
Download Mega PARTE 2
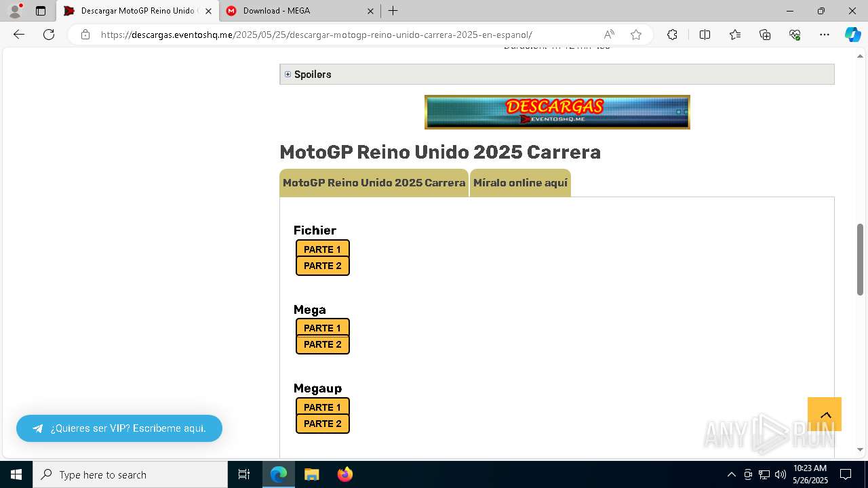point(323,344)
